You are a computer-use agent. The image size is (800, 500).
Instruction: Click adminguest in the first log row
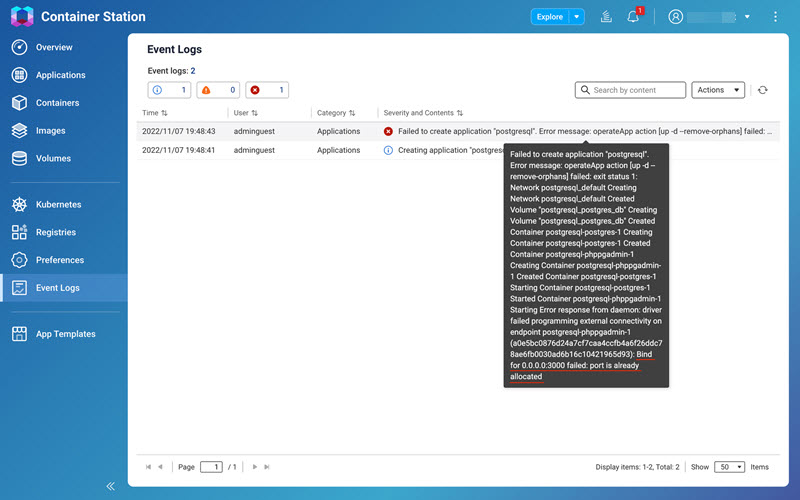point(254,131)
